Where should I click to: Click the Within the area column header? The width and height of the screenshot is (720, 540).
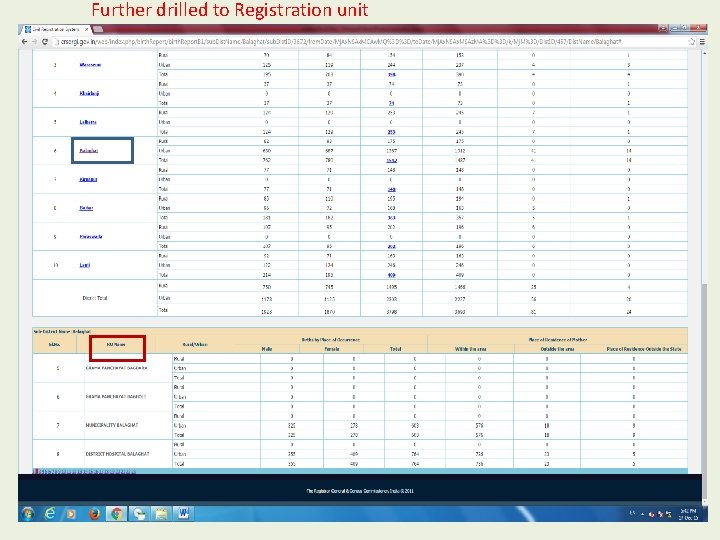(x=471, y=349)
